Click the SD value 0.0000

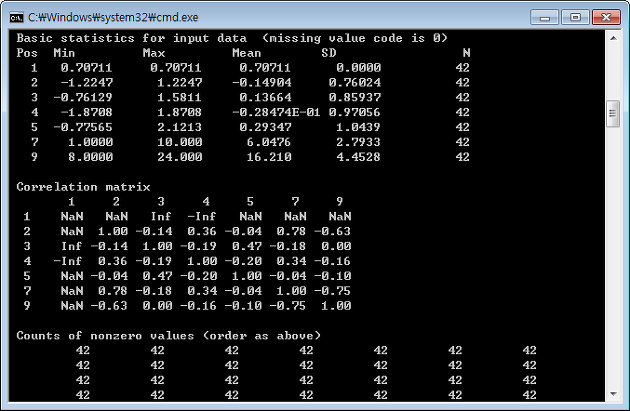click(x=358, y=67)
